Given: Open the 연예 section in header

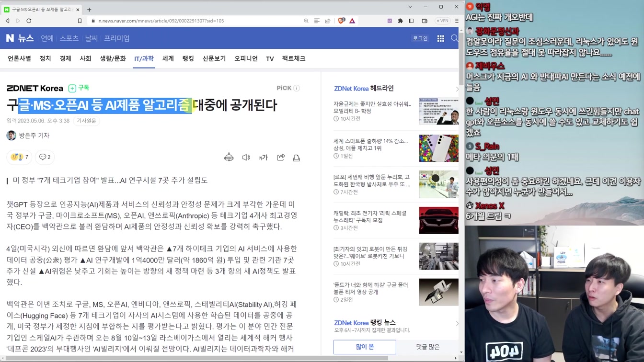Looking at the screenshot, I should coord(47,38).
